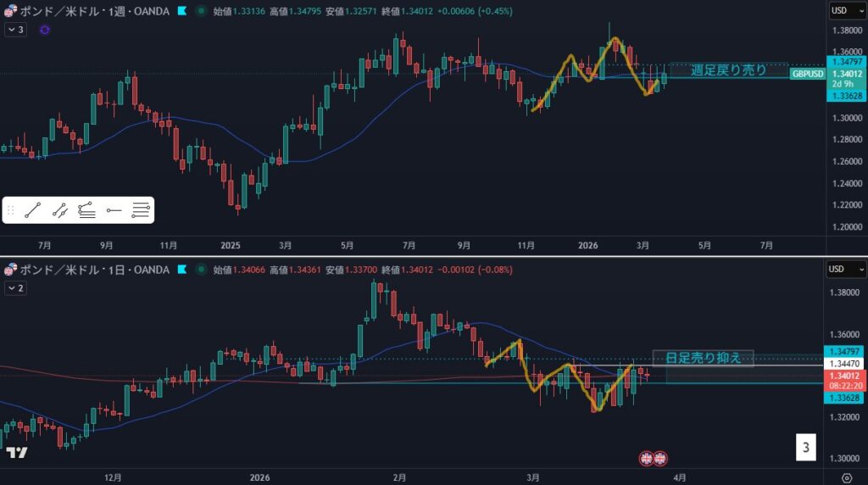868x485 pixels.
Task: Toggle the green market status dot, daily chart
Action: 200,270
